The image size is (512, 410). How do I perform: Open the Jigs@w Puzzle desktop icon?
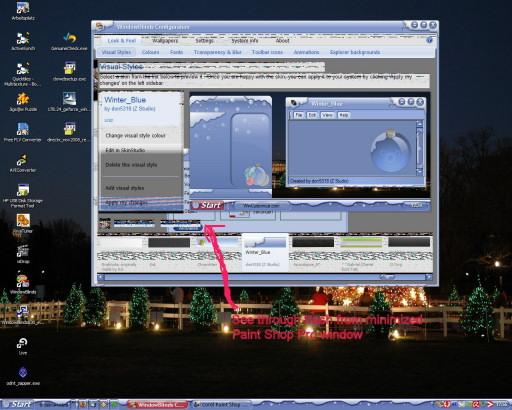[x=23, y=102]
